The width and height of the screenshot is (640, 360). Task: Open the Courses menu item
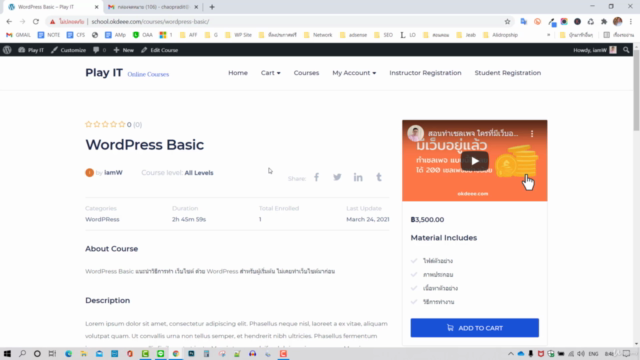(306, 73)
